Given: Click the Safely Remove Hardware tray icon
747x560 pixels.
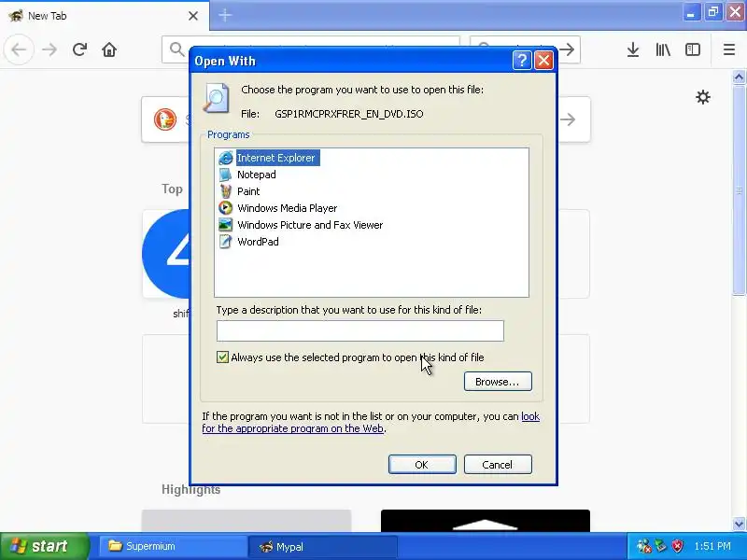Looking at the screenshot, I should coord(661,546).
